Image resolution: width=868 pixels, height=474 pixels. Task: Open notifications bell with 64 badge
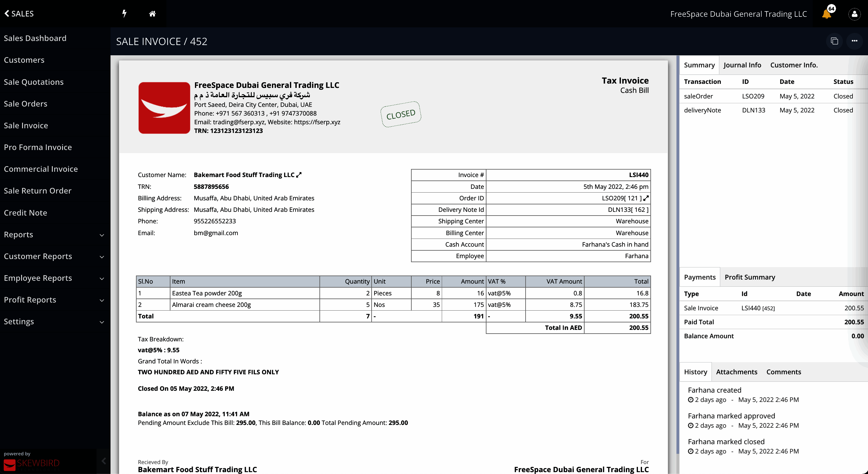tap(826, 14)
